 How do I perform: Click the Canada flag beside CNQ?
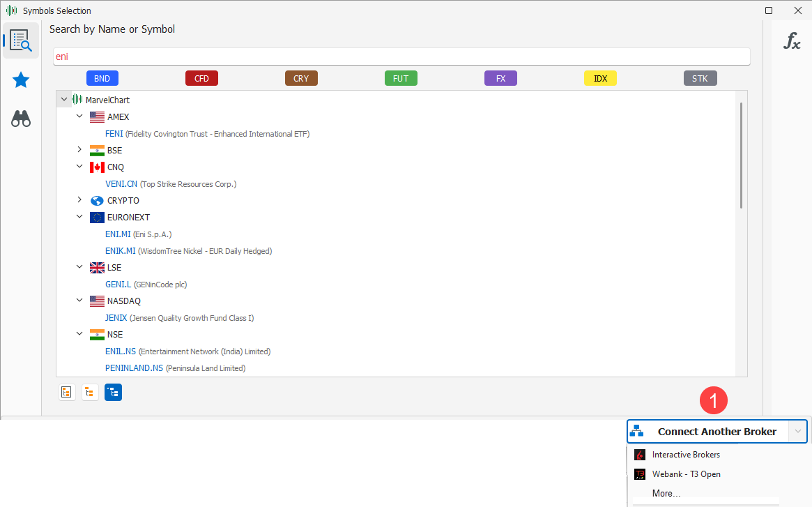coord(97,167)
